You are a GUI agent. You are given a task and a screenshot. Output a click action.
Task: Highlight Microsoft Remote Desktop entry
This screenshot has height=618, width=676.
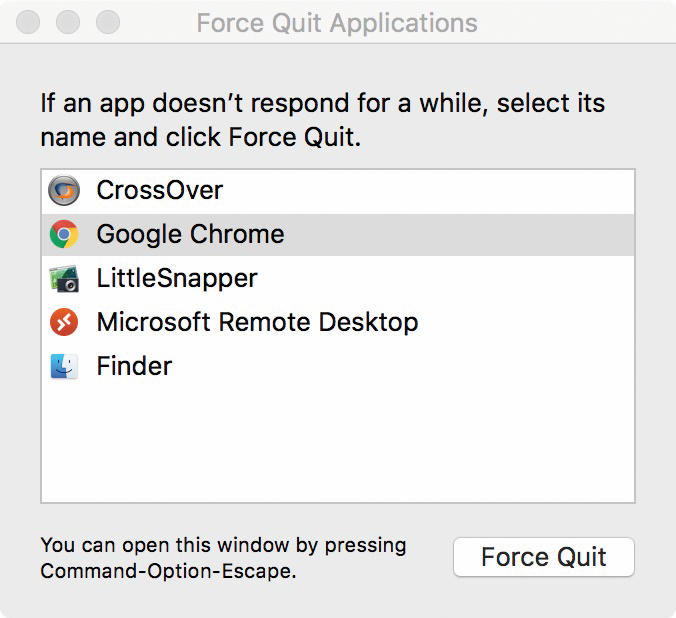tap(338, 322)
